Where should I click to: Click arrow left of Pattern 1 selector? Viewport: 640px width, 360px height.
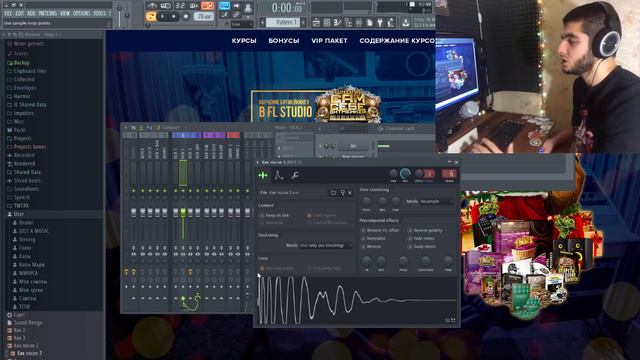(262, 22)
